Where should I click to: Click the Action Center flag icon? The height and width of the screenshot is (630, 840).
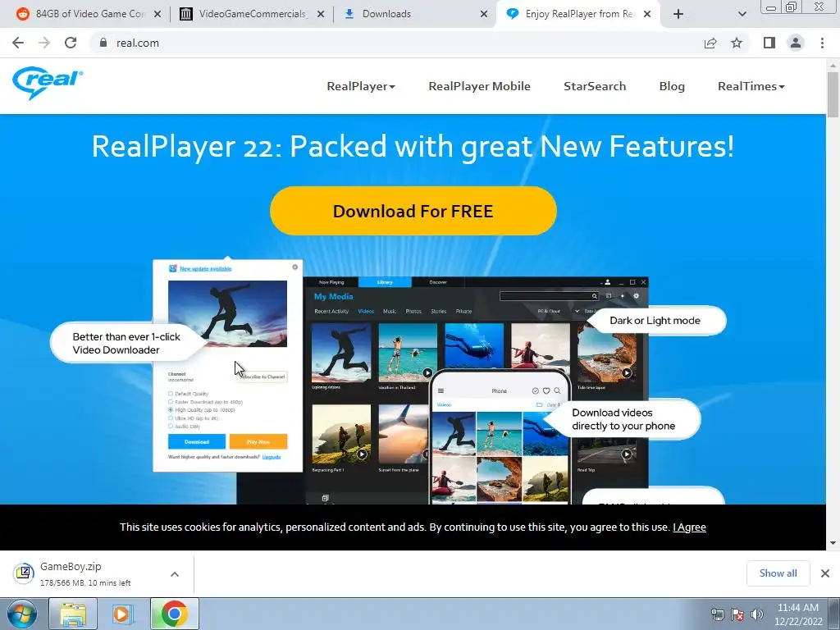[737, 614]
